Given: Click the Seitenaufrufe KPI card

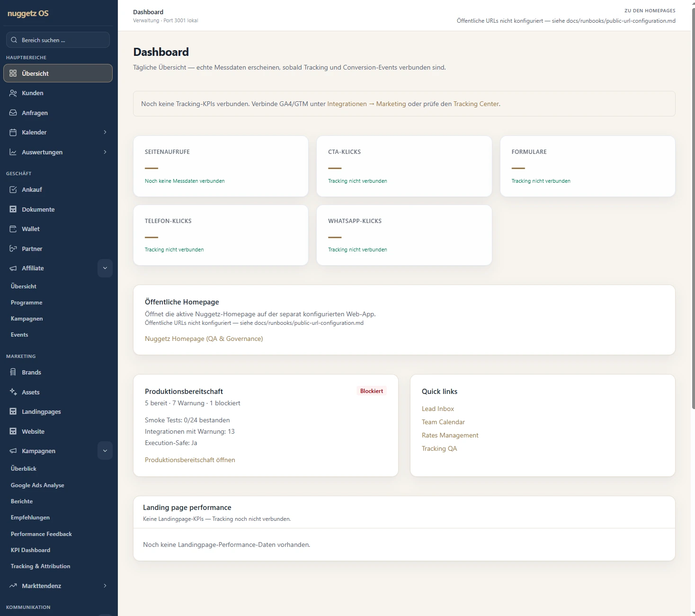Looking at the screenshot, I should (x=221, y=166).
